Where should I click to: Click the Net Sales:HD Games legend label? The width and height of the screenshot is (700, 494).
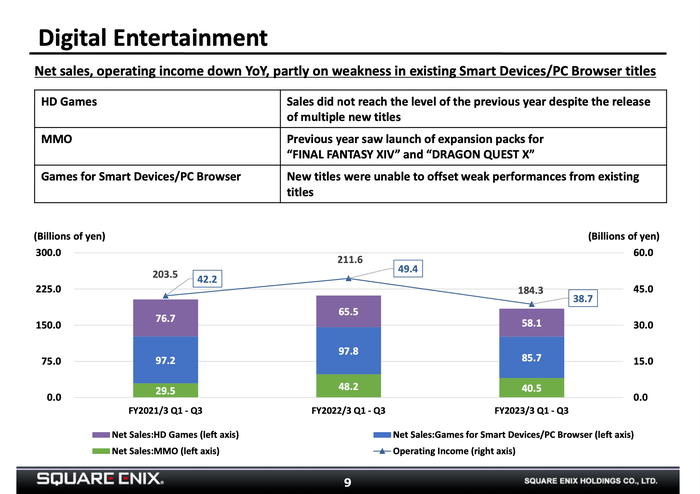tap(175, 435)
